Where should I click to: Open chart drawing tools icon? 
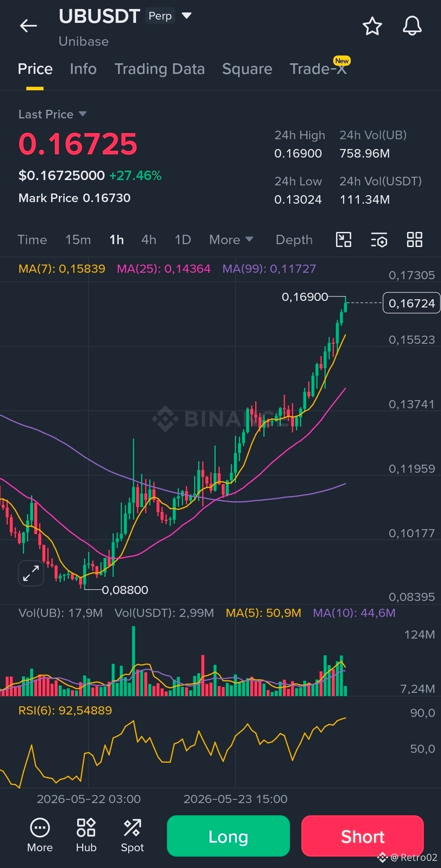pos(343,240)
